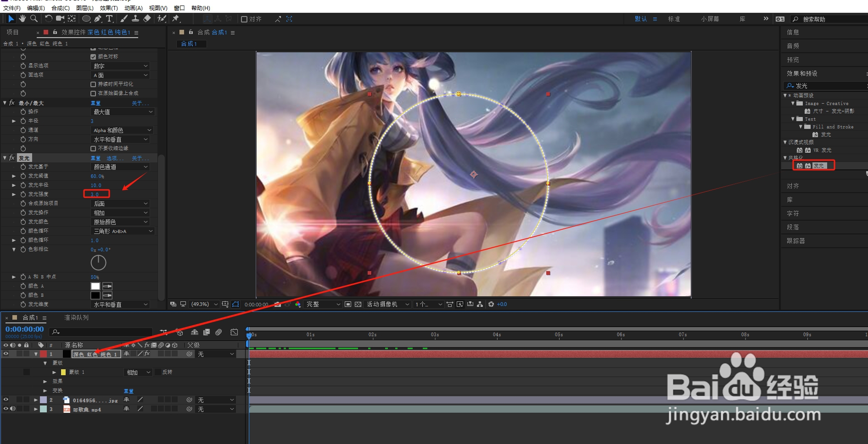Open the show channel color icon
This screenshot has width=868, height=444.
[x=298, y=304]
